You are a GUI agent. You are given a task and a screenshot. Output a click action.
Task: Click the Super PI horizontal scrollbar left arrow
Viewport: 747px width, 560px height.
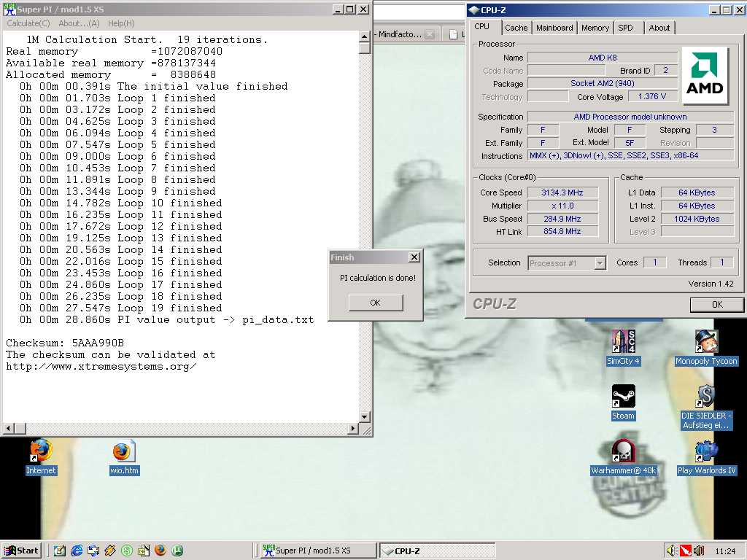pyautogui.click(x=8, y=429)
